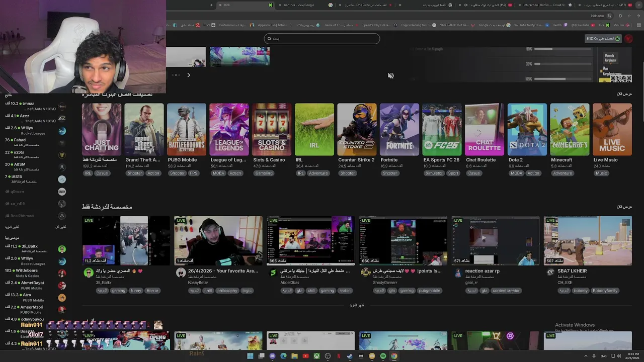
Task: Open the Minecraft category card
Action: [x=570, y=129]
